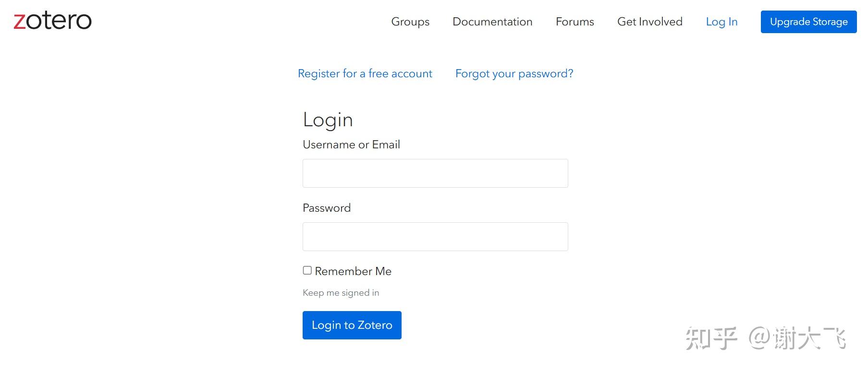Submit with the Login to Zotero button

(x=352, y=325)
